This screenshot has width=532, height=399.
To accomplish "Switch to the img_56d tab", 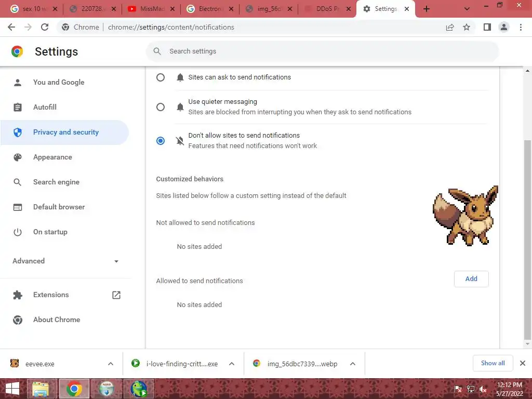I will coord(268,9).
